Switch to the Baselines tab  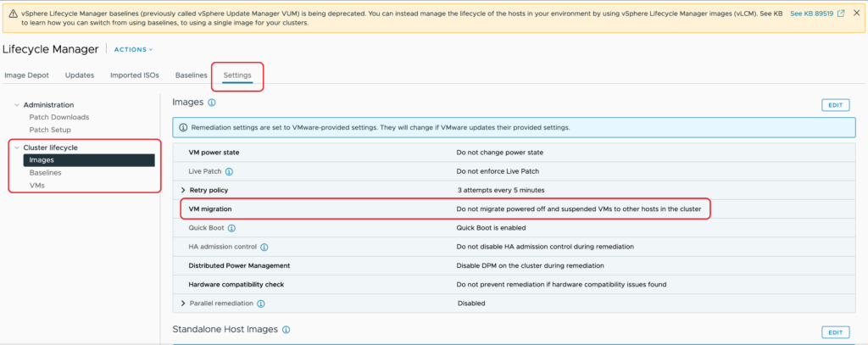click(x=191, y=75)
